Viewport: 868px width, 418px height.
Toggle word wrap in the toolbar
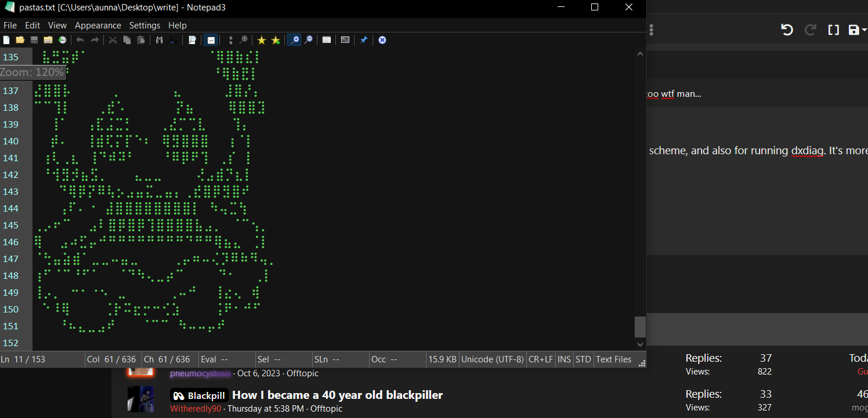[211, 40]
